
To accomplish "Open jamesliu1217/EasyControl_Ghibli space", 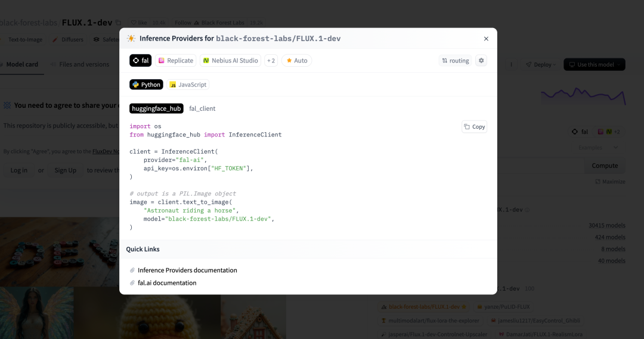I will [x=535, y=321].
